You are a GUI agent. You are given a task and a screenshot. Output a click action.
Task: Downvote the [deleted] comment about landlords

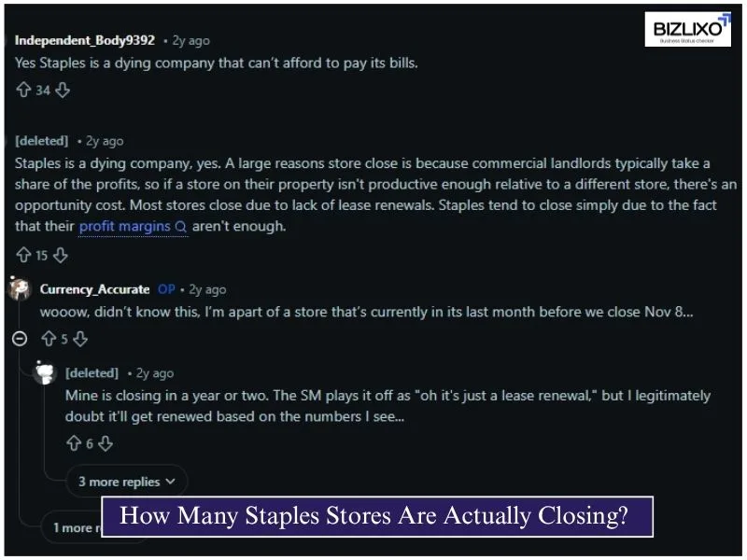[x=59, y=255]
